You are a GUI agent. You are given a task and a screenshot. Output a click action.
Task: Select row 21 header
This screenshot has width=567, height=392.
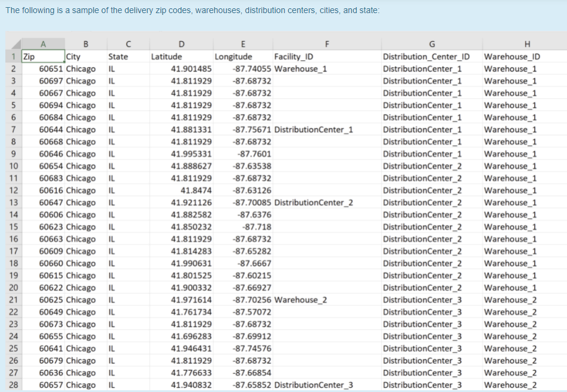tap(14, 300)
